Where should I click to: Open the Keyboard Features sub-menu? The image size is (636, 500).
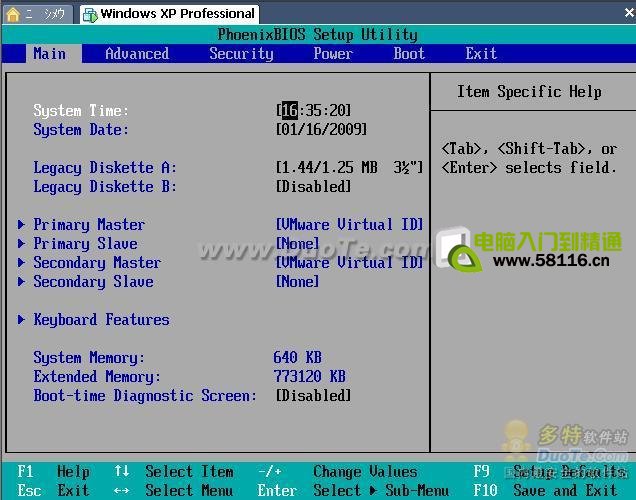(101, 320)
